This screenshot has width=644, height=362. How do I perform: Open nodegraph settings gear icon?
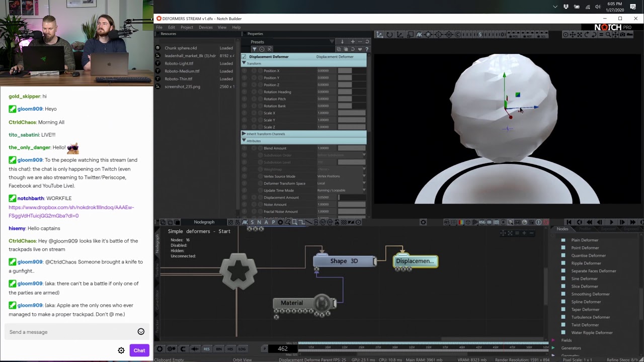[x=423, y=222]
